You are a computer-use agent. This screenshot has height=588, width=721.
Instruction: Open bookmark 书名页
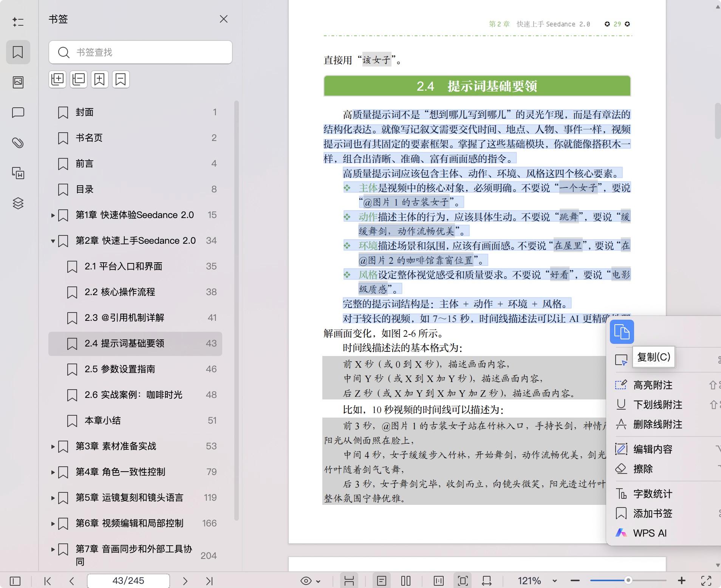(x=135, y=138)
